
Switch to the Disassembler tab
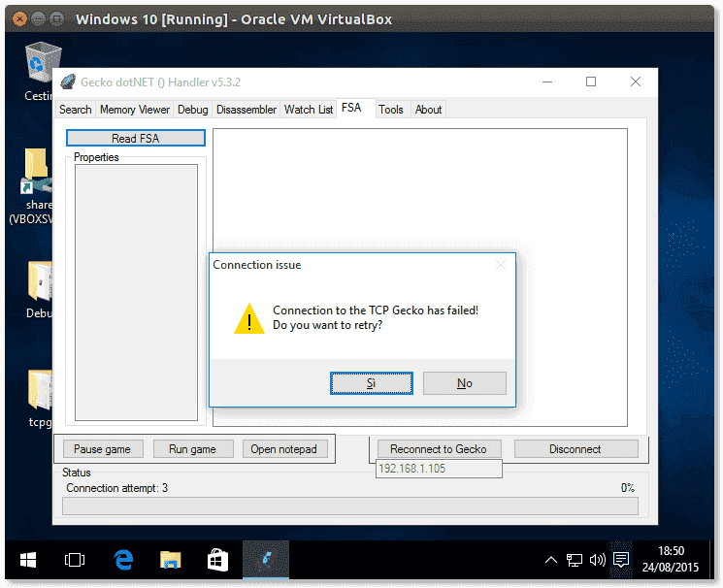click(246, 110)
